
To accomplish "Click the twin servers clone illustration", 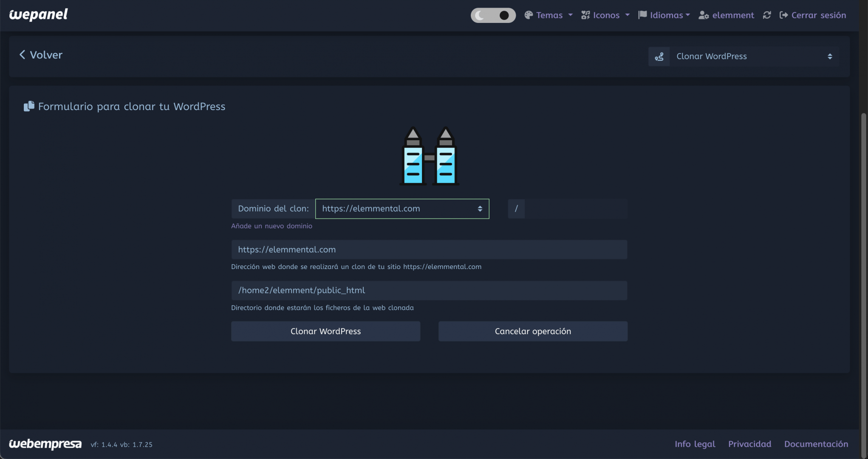I will click(429, 156).
